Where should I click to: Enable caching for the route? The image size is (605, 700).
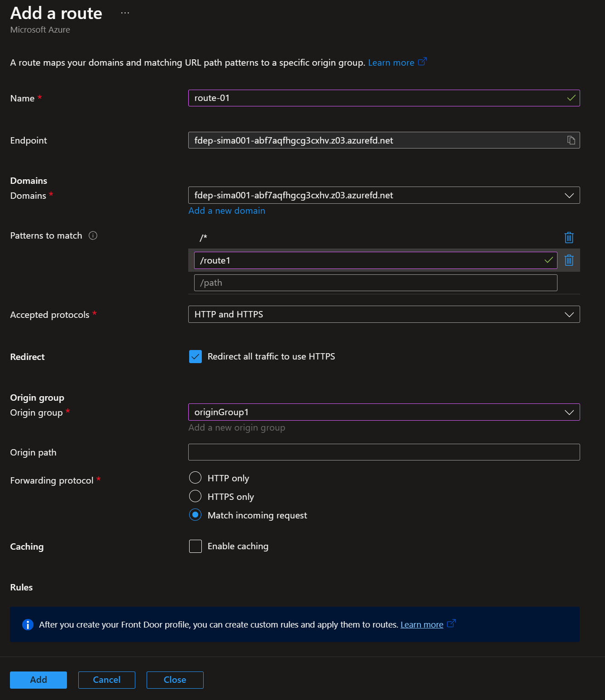click(195, 546)
